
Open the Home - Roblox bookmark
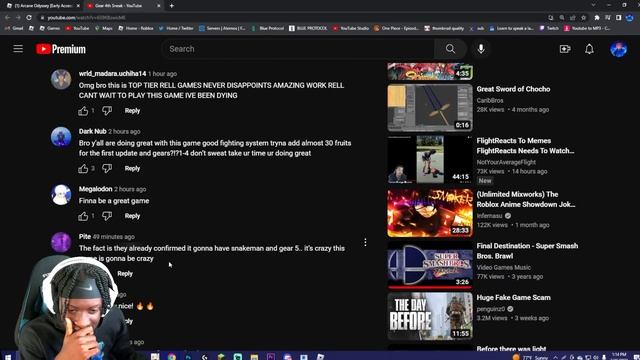click(x=136, y=28)
